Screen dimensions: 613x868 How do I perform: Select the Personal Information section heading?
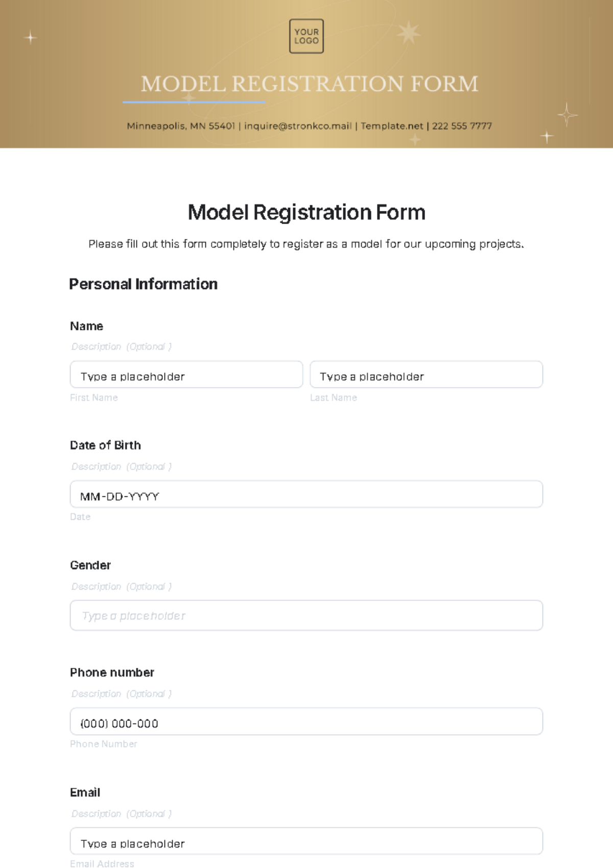[x=144, y=284]
